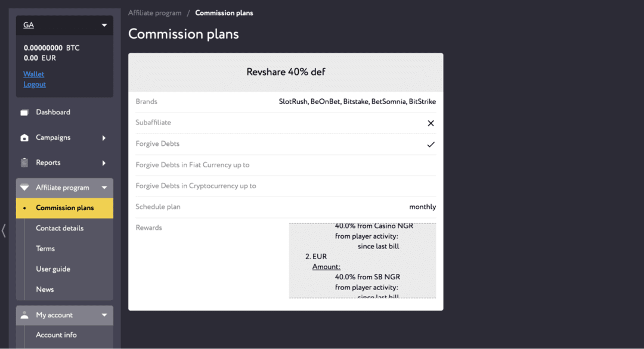The height and width of the screenshot is (349, 644).
Task: Click the Subaffiliate X mark
Action: point(431,123)
